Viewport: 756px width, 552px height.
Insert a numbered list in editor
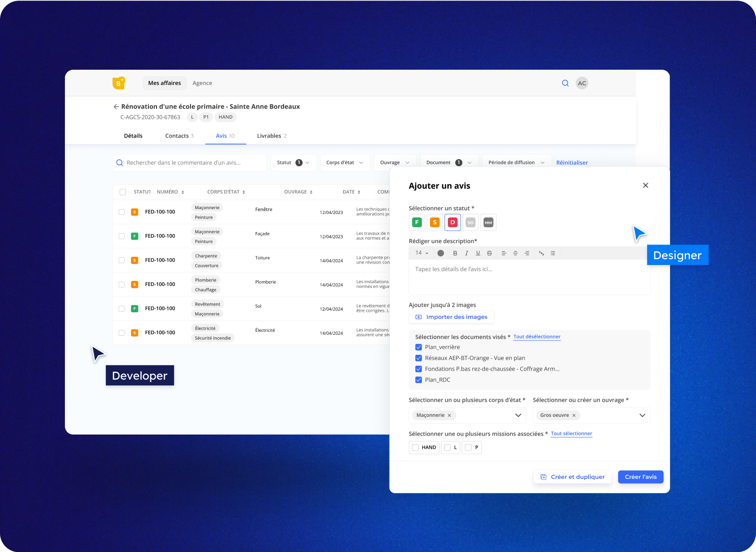tap(541, 253)
